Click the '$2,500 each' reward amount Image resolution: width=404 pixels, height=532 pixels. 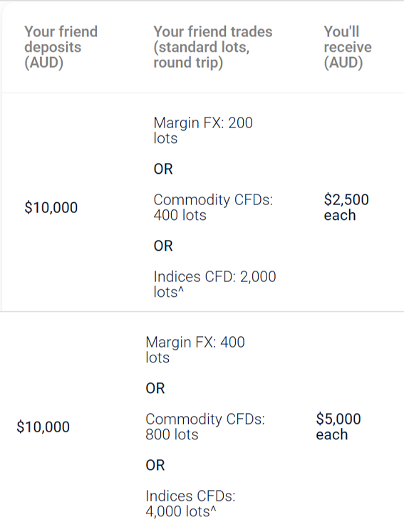click(x=346, y=207)
